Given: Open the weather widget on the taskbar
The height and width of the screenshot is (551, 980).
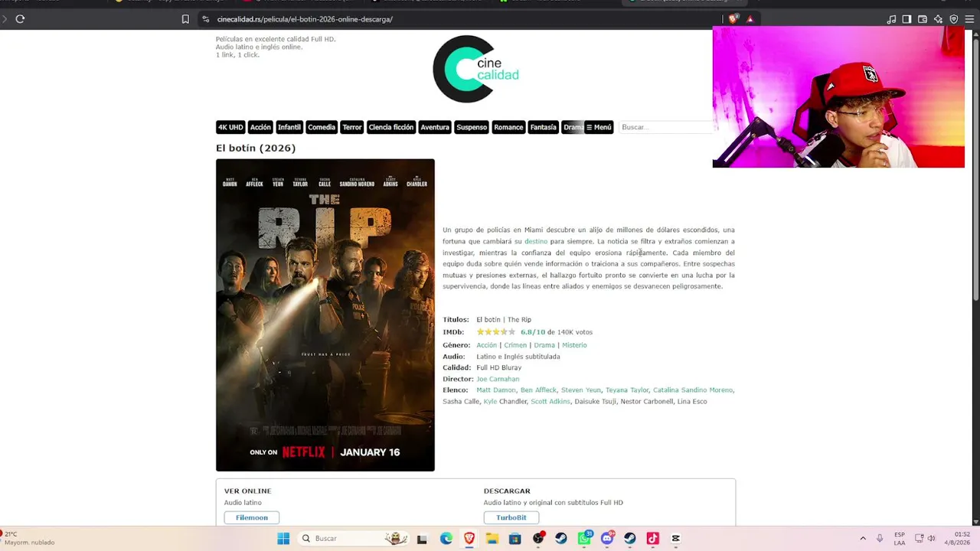Looking at the screenshot, I should pos(28,539).
